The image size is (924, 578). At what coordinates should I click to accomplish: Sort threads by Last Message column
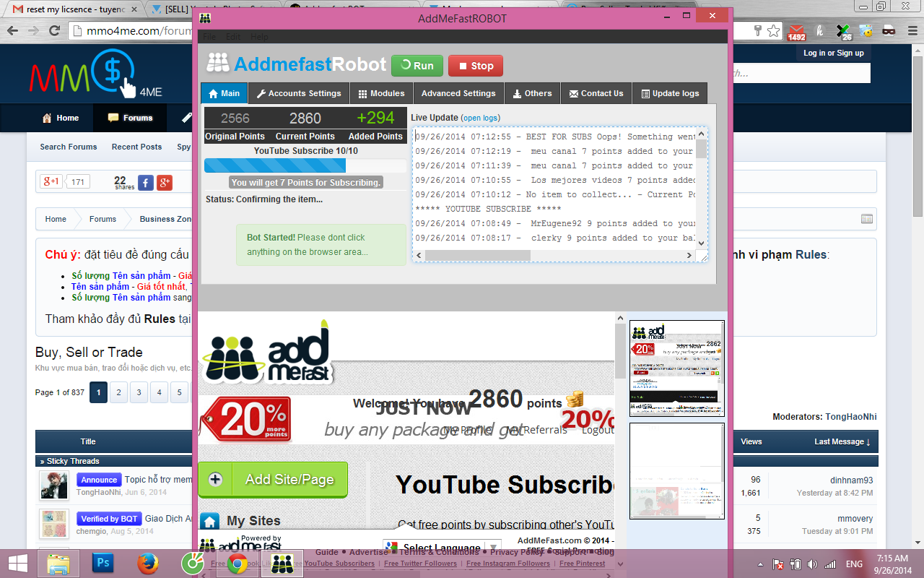click(x=842, y=441)
